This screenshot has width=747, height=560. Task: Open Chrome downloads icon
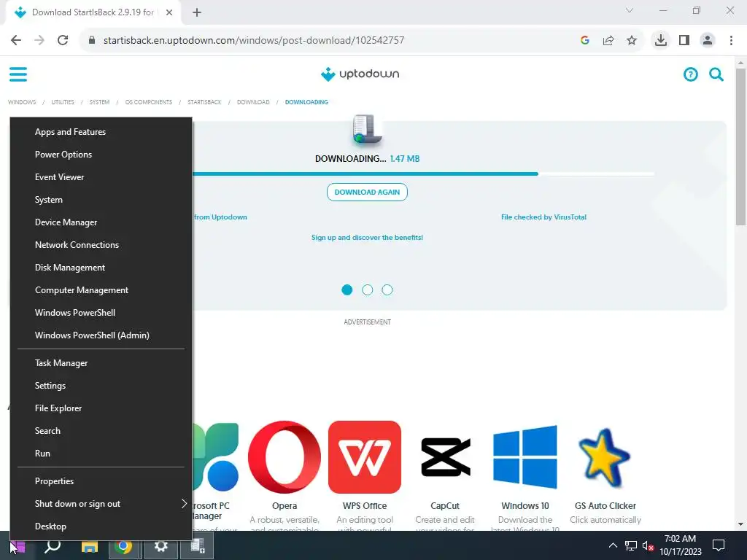click(x=660, y=40)
